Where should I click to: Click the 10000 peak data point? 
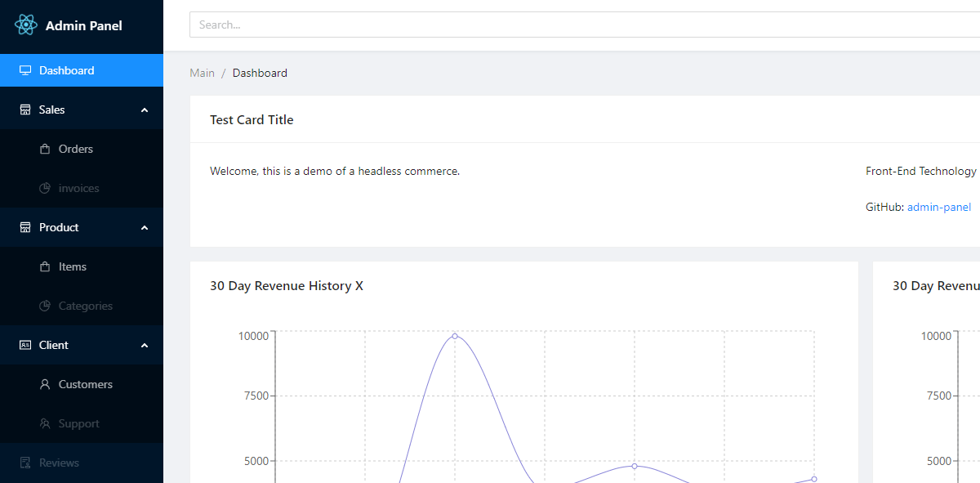pyautogui.click(x=455, y=336)
